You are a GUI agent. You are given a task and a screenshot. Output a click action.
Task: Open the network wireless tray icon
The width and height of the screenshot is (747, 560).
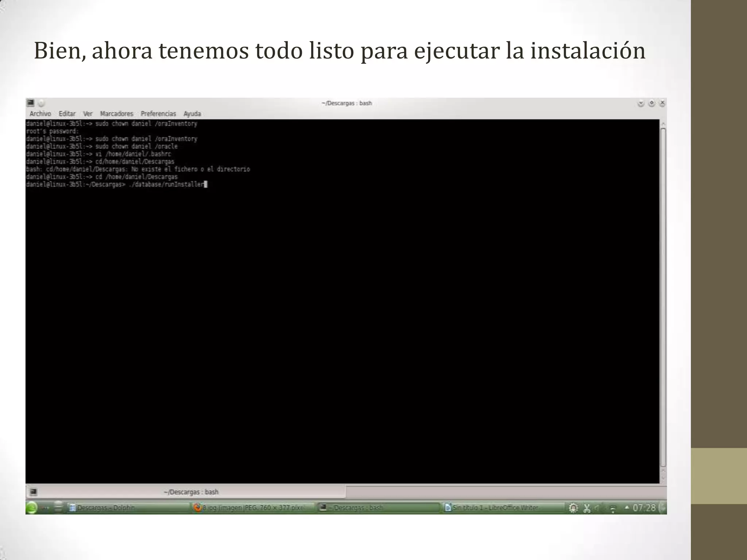coord(613,508)
